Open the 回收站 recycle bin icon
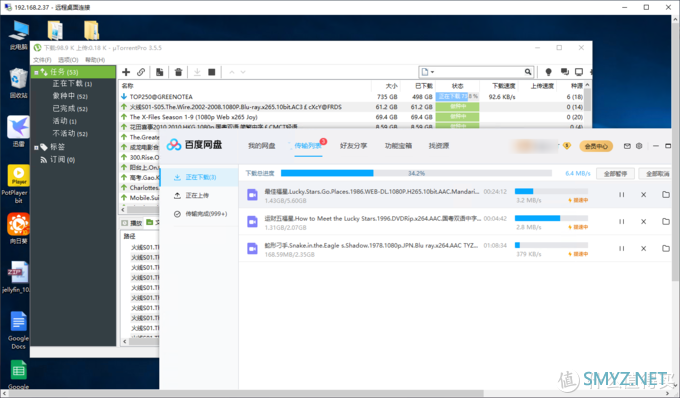 [x=18, y=83]
